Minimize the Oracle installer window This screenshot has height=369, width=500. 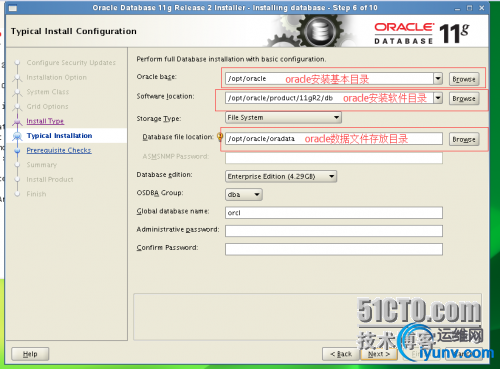click(x=457, y=8)
